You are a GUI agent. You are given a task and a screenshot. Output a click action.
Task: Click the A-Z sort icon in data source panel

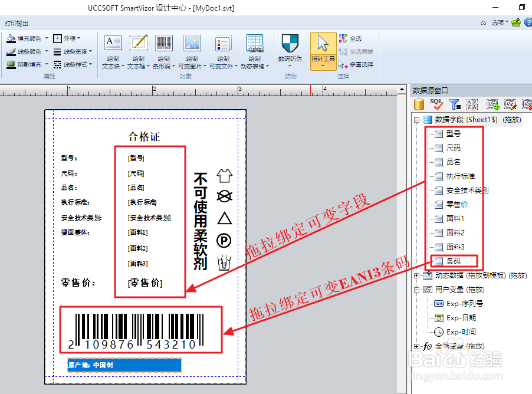472,104
